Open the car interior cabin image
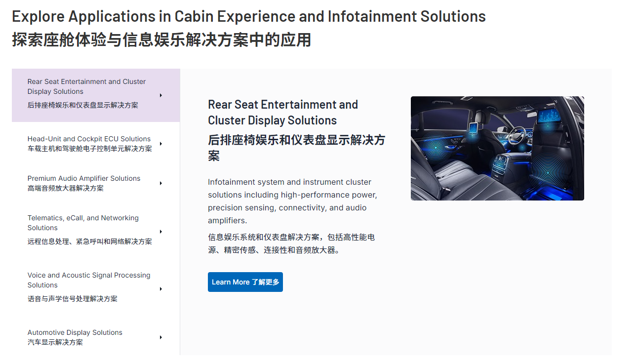This screenshot has height=364, width=637. pyautogui.click(x=497, y=148)
